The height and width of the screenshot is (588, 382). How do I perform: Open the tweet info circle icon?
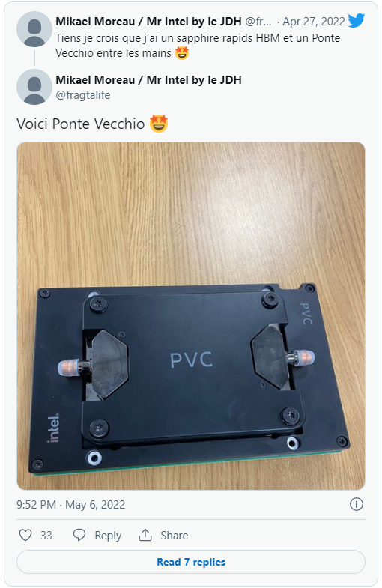pyautogui.click(x=356, y=504)
